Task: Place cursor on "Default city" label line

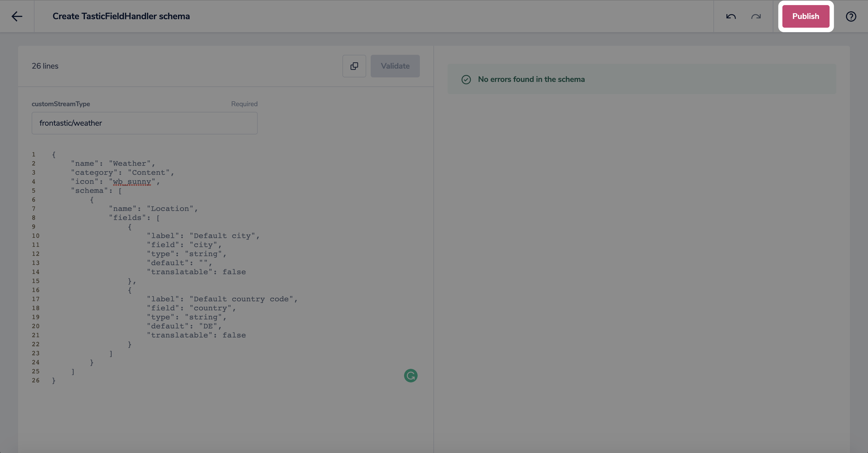Action: pos(203,236)
